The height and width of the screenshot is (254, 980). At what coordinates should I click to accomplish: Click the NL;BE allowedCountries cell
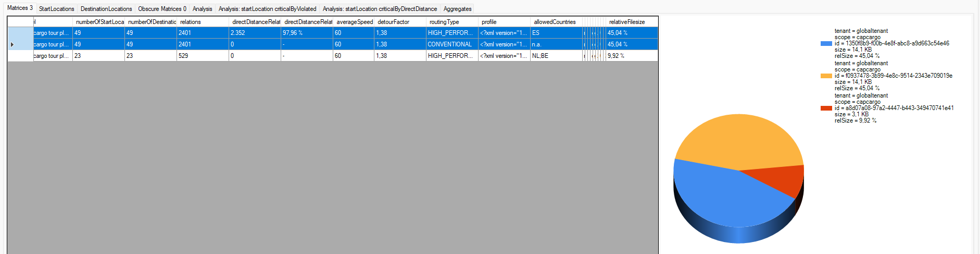click(x=556, y=56)
